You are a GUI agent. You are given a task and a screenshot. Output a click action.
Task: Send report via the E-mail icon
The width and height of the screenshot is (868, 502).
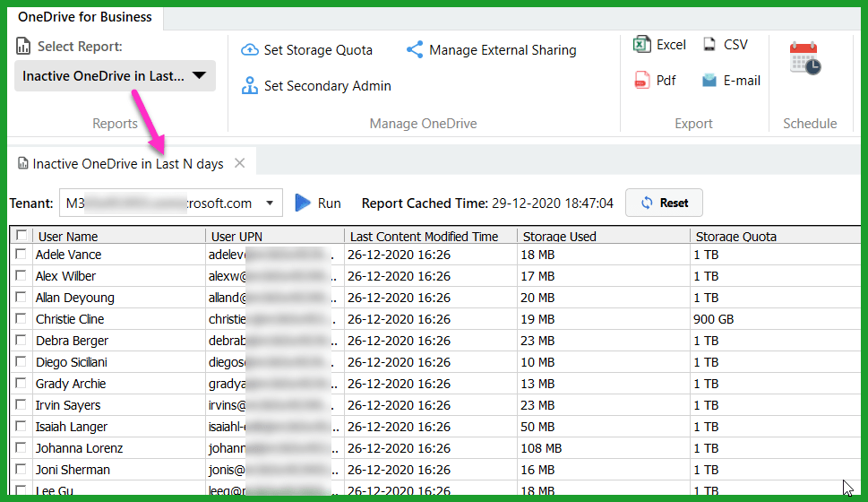tap(709, 81)
